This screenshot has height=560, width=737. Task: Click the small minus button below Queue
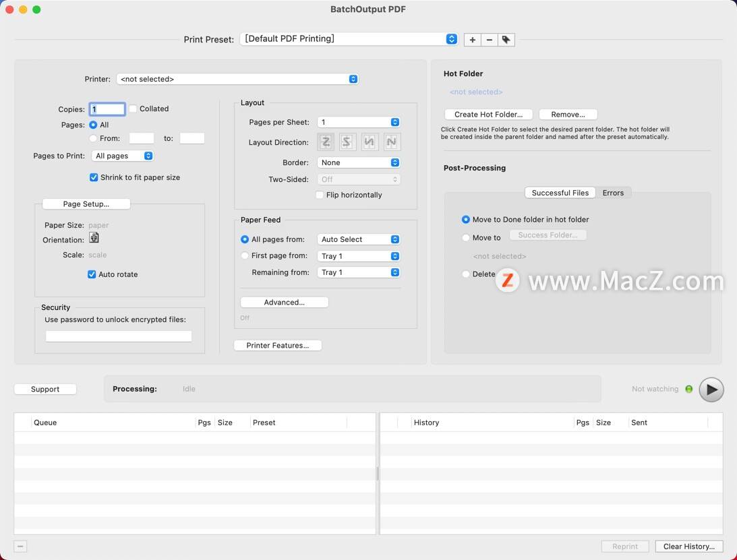[x=20, y=547]
